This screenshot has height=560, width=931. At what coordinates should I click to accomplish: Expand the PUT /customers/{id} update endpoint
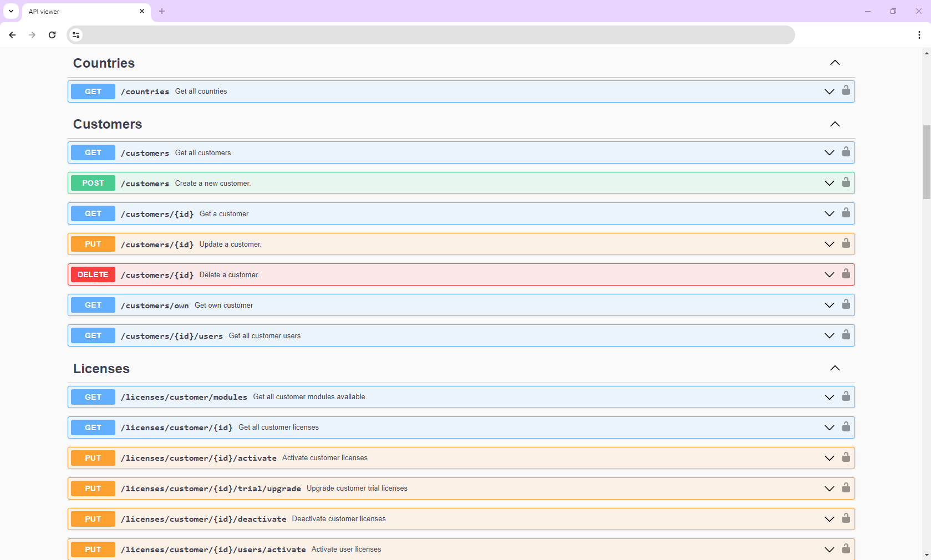pyautogui.click(x=829, y=245)
